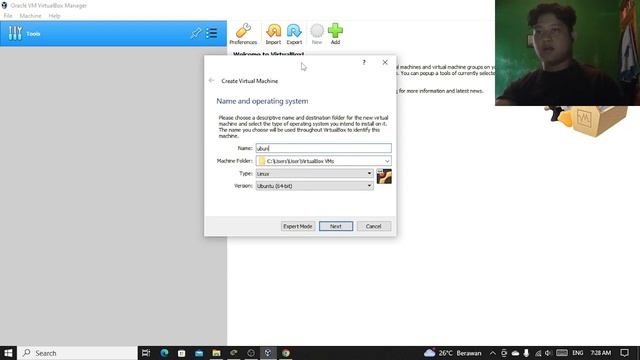Click the green Add machine icon
This screenshot has height=360, width=640.
pyautogui.click(x=336, y=34)
